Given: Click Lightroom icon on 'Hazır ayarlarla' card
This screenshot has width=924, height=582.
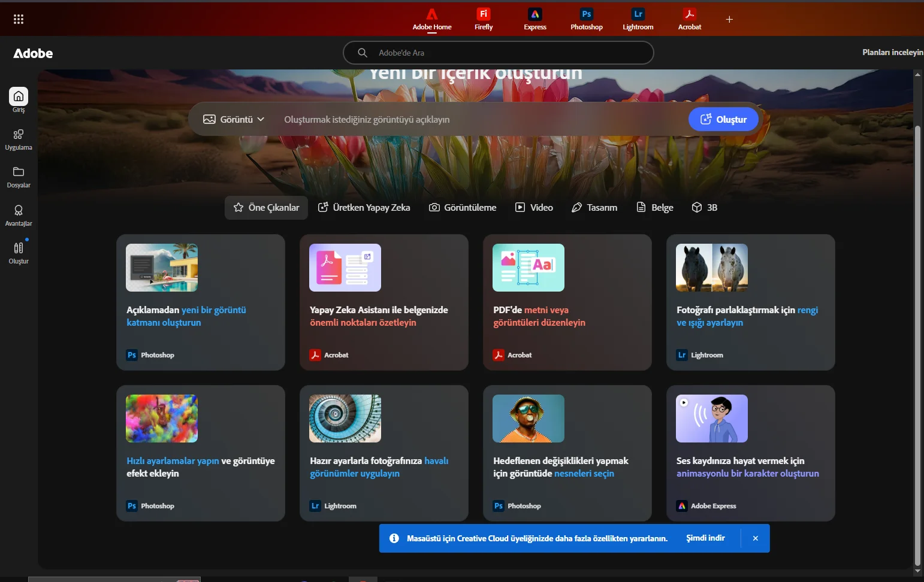Looking at the screenshot, I should coord(315,506).
